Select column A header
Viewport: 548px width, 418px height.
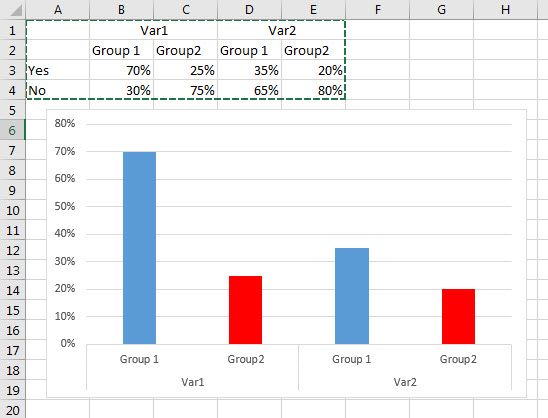point(58,9)
